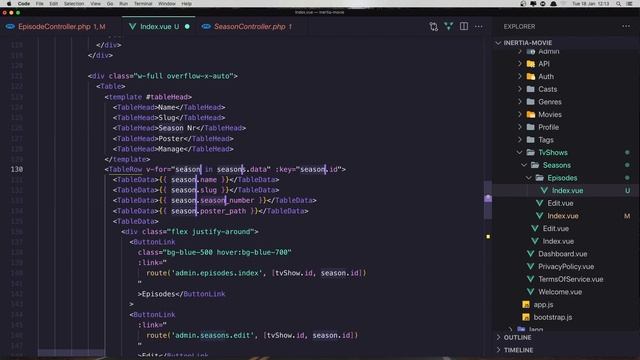Open the Index.vue file marked U
This screenshot has width=640, height=360.
point(567,190)
